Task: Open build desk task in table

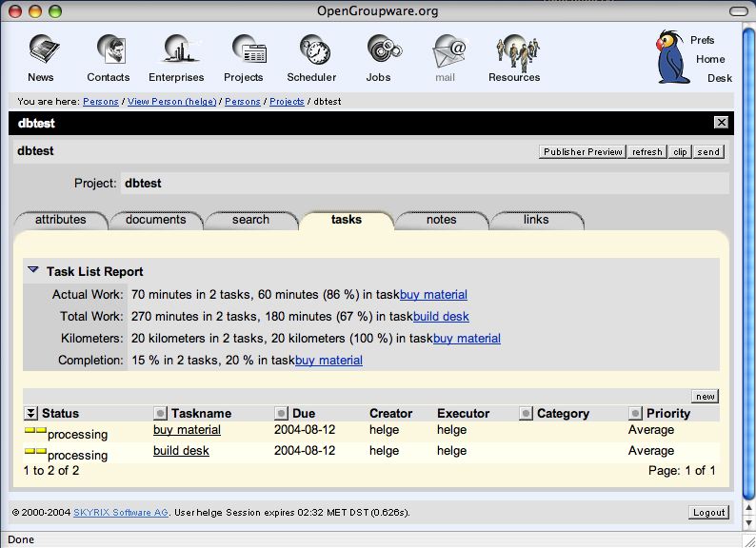Action: tap(181, 451)
